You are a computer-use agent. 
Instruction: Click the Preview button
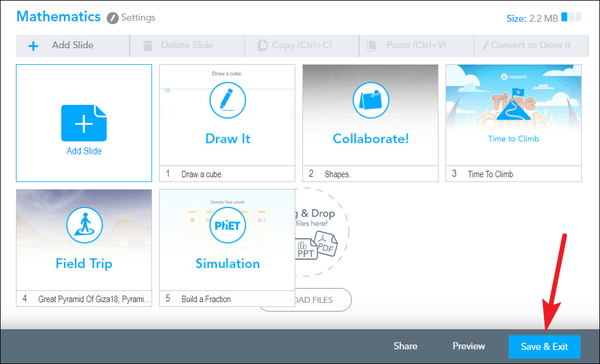(469, 346)
